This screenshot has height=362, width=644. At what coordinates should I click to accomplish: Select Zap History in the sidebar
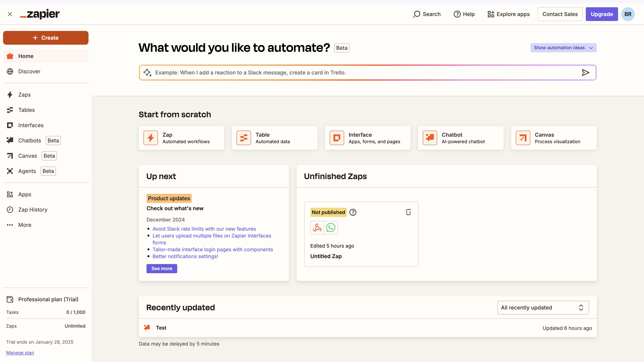point(46,210)
